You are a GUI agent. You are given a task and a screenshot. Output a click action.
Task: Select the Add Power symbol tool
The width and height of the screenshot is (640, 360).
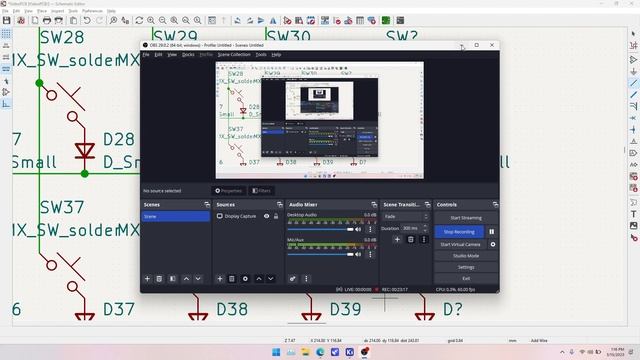click(x=633, y=71)
